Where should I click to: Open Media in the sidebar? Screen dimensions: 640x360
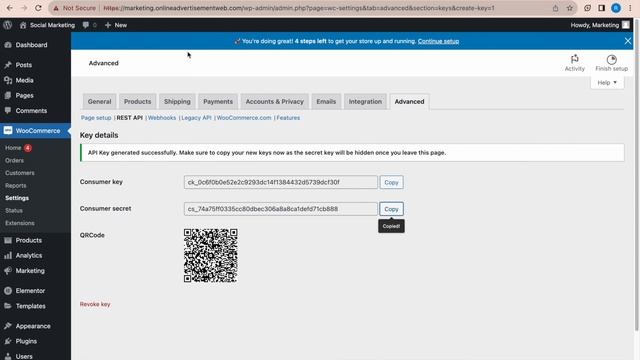24,80
